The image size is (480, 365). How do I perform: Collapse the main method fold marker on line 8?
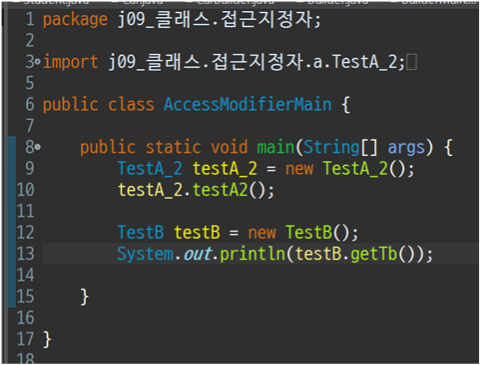tap(38, 147)
